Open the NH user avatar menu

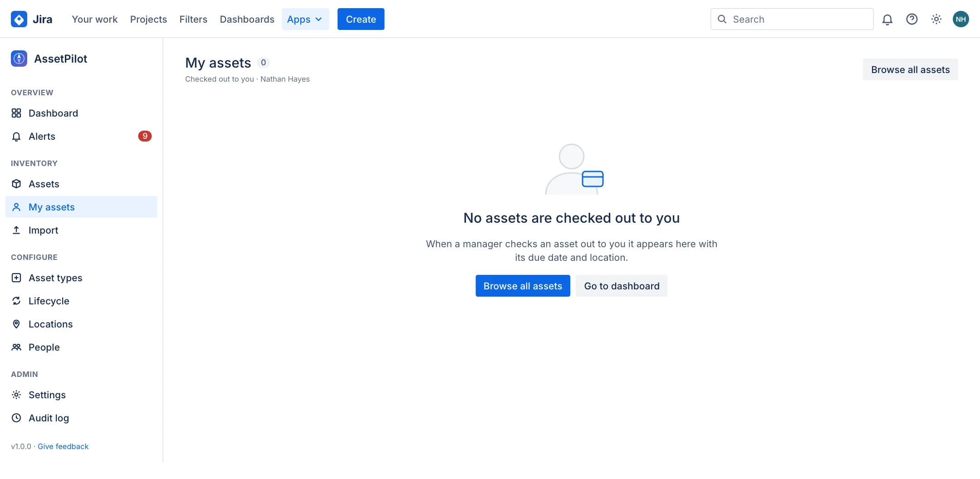tap(961, 19)
